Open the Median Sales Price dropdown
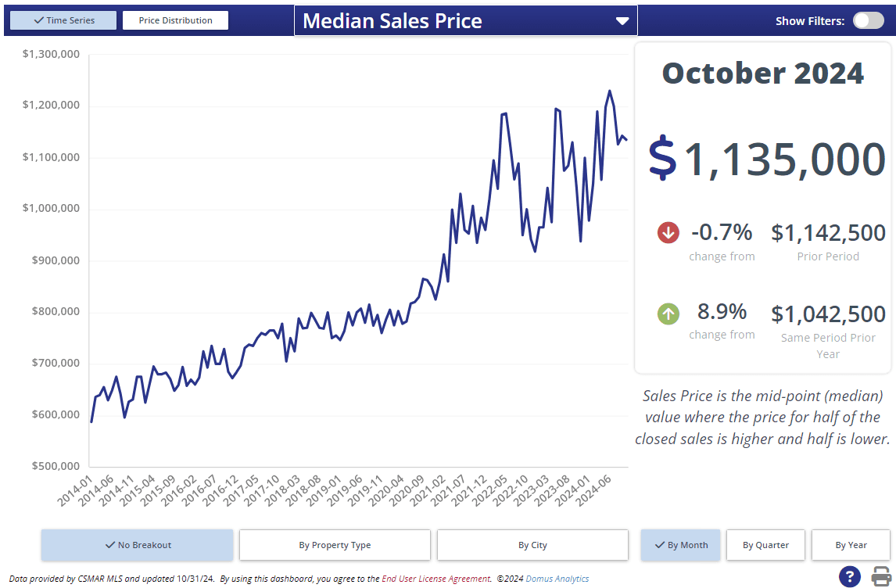896x588 pixels. [x=465, y=21]
